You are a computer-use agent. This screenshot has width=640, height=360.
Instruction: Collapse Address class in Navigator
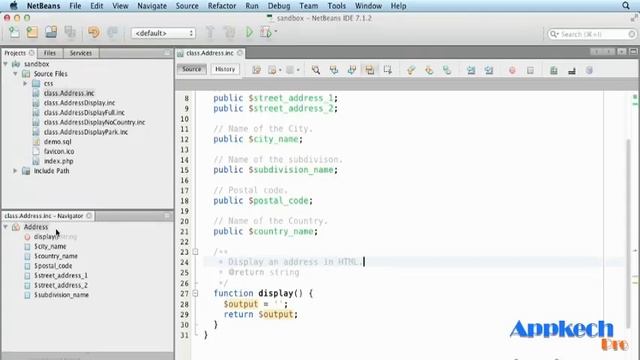pos(6,227)
